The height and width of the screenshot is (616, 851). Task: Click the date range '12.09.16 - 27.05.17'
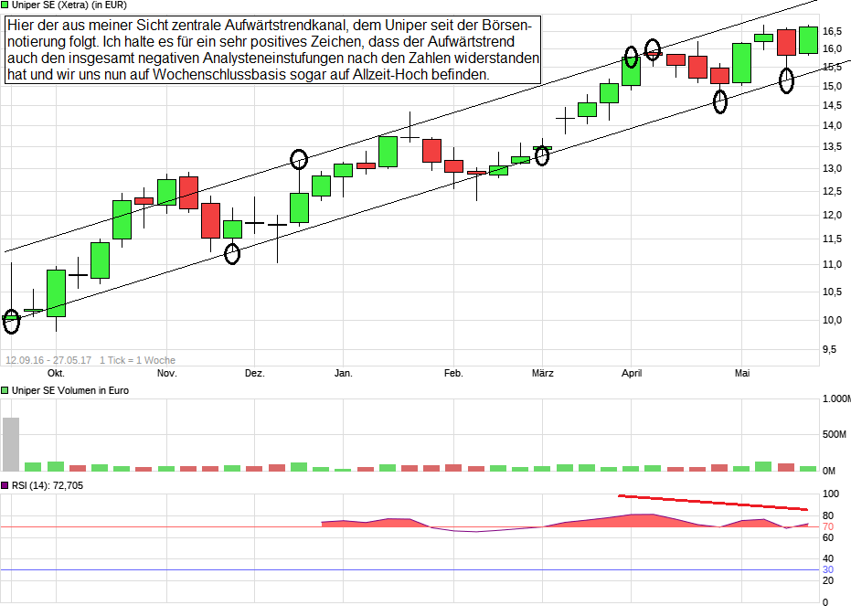point(48,360)
